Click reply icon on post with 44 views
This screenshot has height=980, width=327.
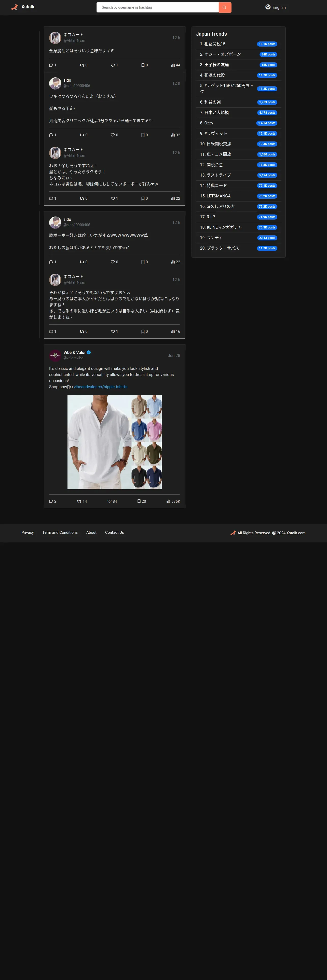pyautogui.click(x=51, y=65)
